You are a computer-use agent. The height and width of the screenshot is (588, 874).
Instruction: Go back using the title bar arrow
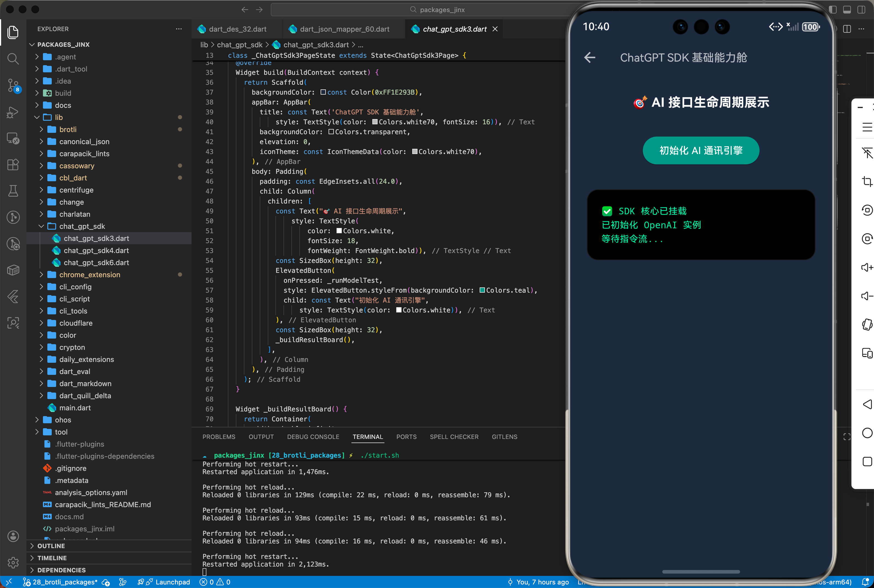245,10
